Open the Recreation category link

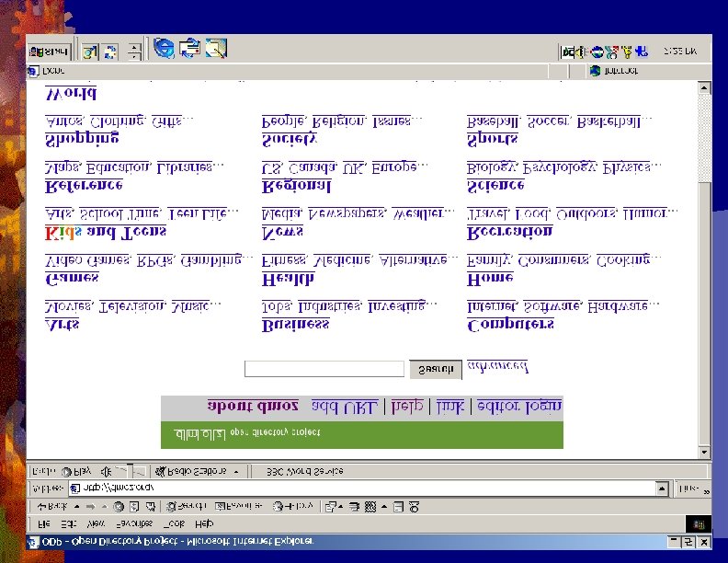click(x=510, y=232)
